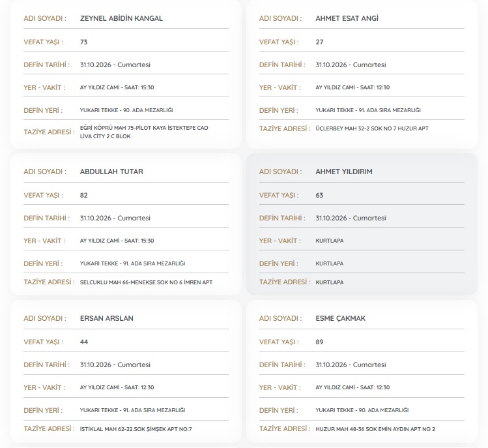The width and height of the screenshot is (488, 448).
Task: Click ADI SOYADI label in Esme Çakmak card
Action: (x=280, y=318)
